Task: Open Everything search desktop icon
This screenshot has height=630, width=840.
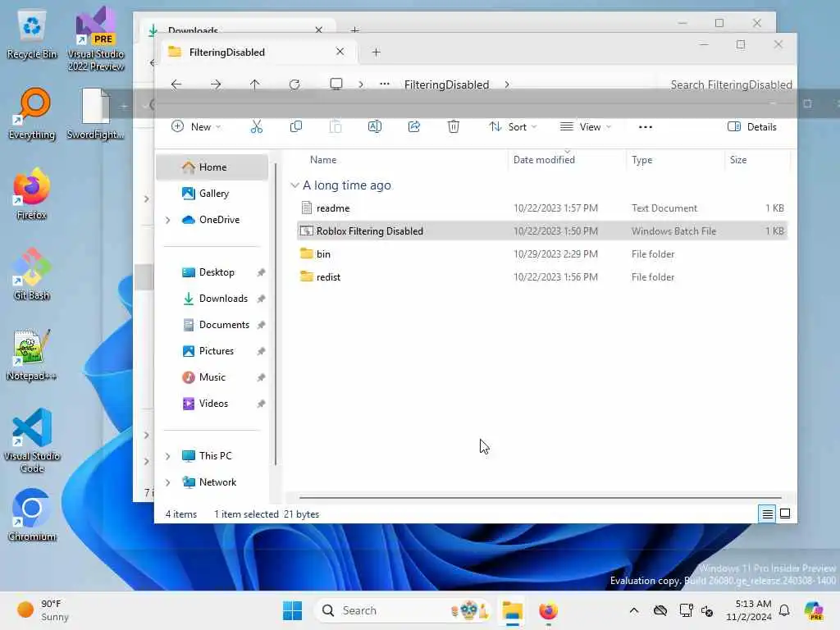Action: coord(32,113)
